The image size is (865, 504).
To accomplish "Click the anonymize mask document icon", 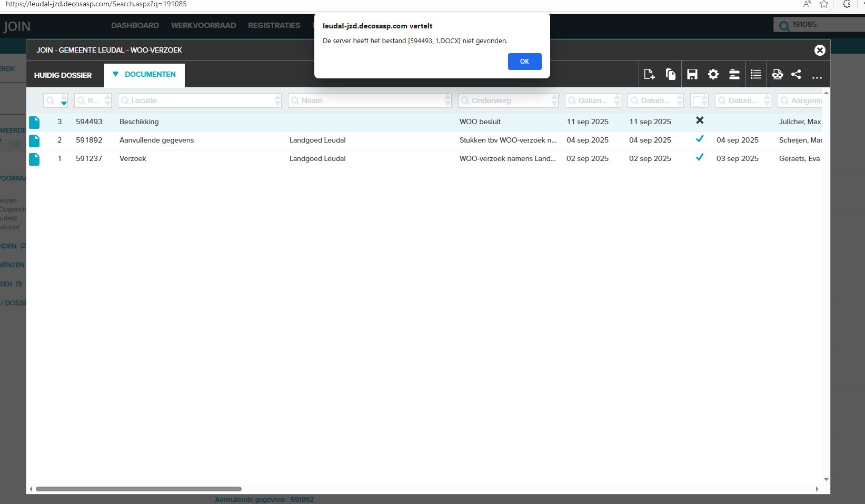I will (x=777, y=75).
